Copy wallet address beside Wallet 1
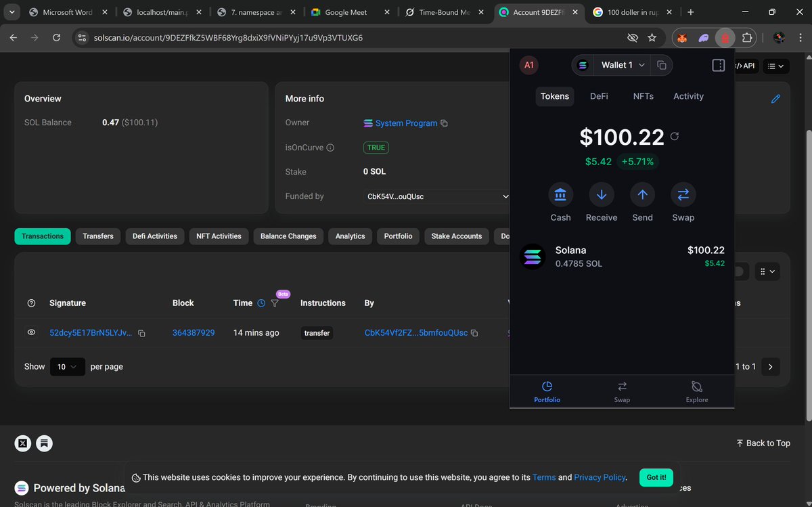This screenshot has width=812, height=507. pyautogui.click(x=662, y=65)
